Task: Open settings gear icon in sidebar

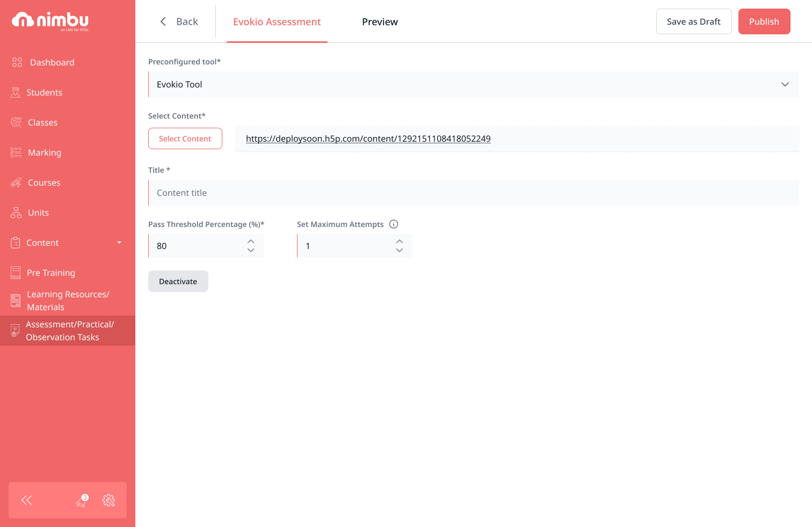Action: (108, 500)
